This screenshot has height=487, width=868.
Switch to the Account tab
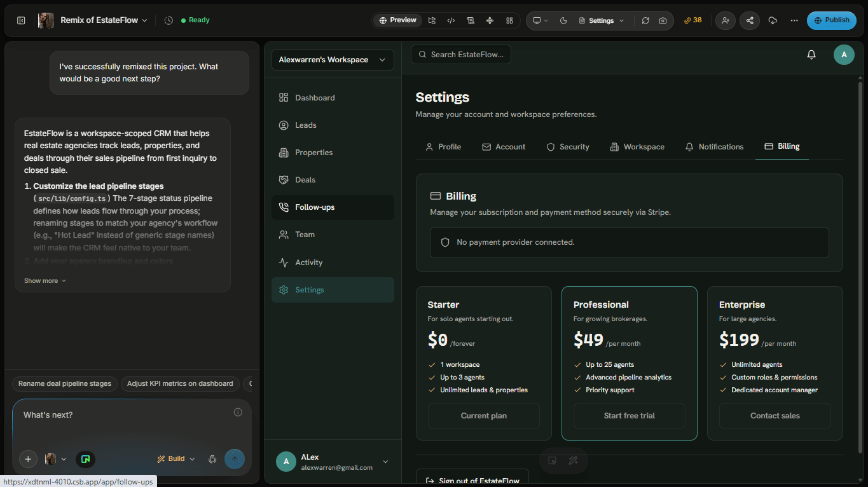[504, 147]
